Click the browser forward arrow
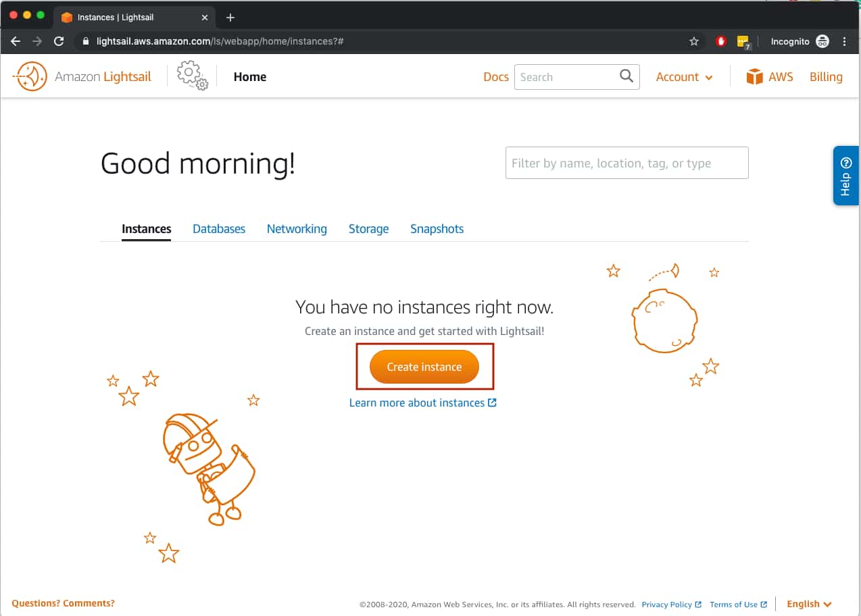 [x=37, y=41]
